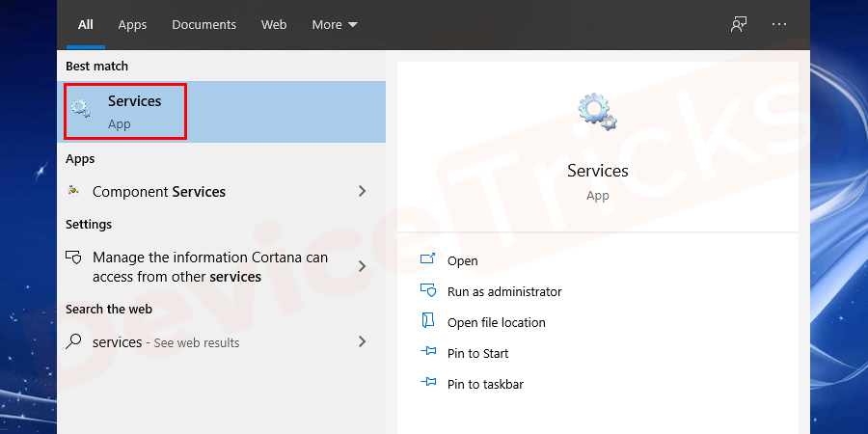This screenshot has height=434, width=868.
Task: Expand the Cortana services settings arrow
Action: [362, 266]
